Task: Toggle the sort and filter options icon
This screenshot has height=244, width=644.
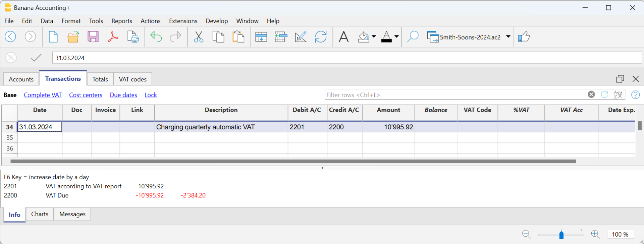Action: click(x=618, y=95)
